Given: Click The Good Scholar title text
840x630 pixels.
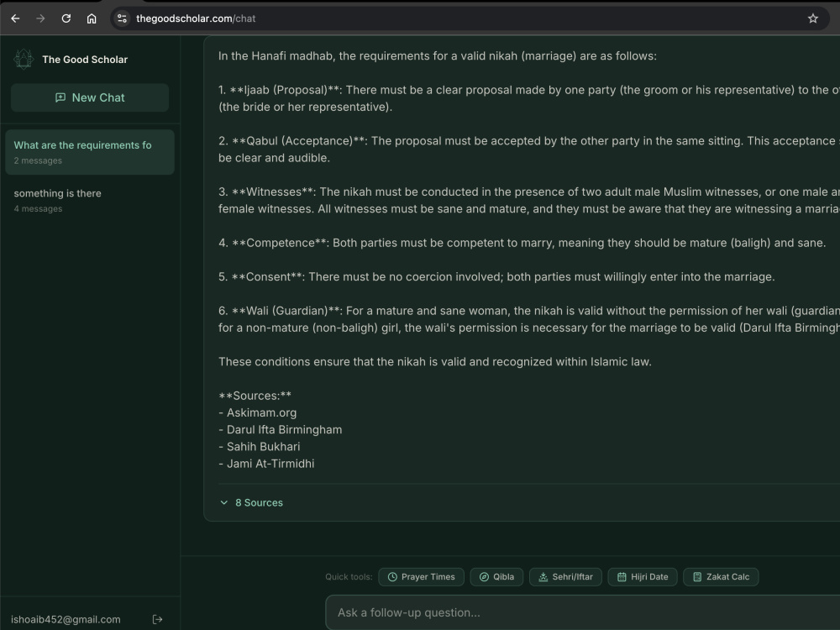Looking at the screenshot, I should tap(85, 60).
